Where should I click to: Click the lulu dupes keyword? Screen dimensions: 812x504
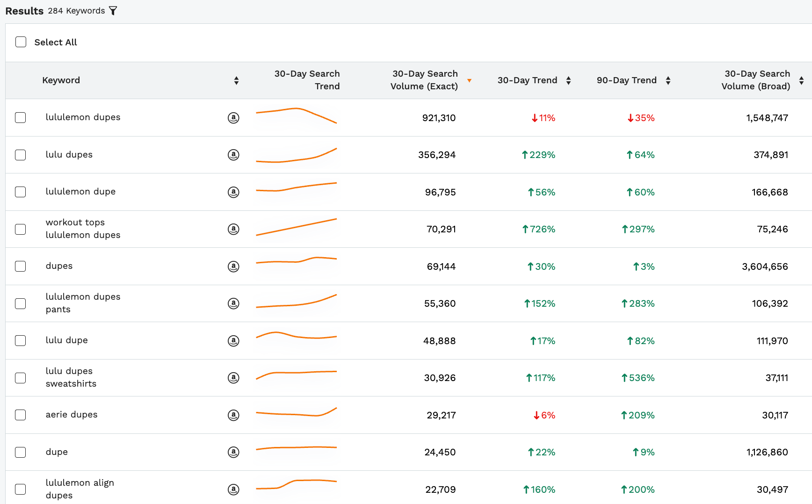tap(69, 155)
